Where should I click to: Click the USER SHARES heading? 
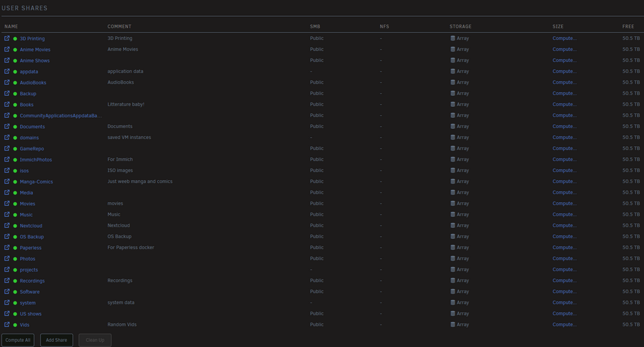point(24,8)
